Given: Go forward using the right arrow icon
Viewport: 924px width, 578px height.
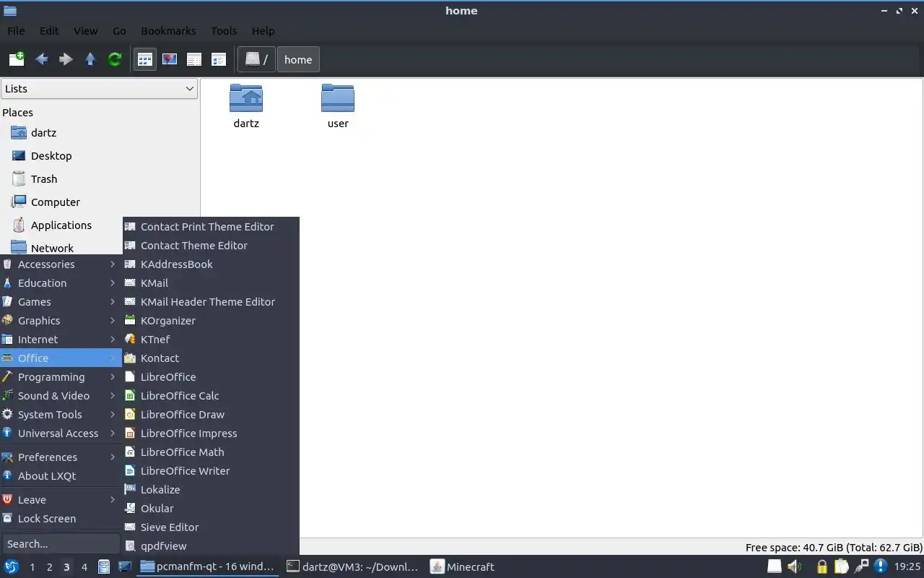Looking at the screenshot, I should coord(66,59).
